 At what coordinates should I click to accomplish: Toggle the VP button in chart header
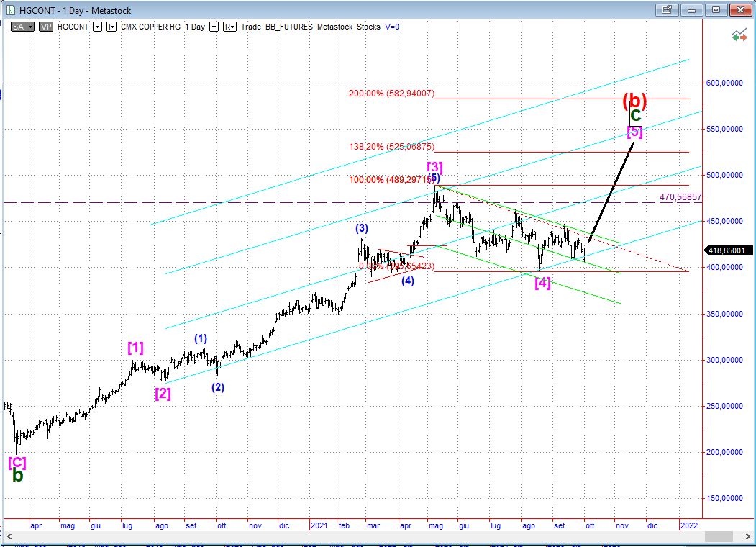click(46, 27)
